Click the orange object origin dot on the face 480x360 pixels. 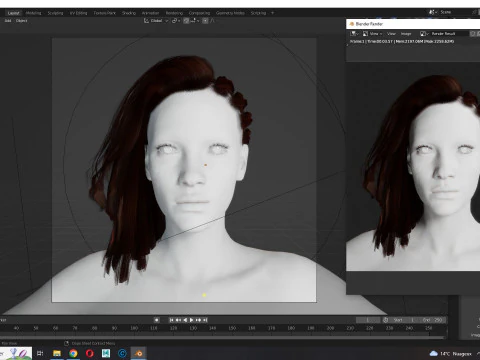point(206,165)
